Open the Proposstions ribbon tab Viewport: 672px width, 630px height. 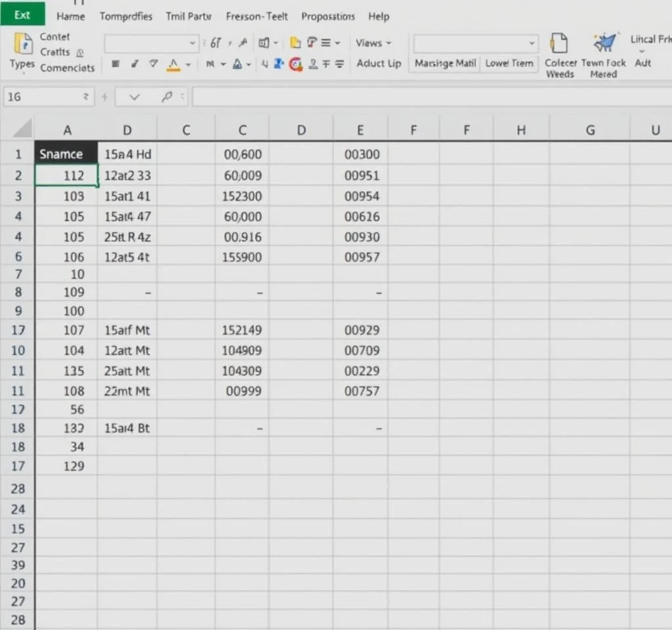pyautogui.click(x=327, y=16)
